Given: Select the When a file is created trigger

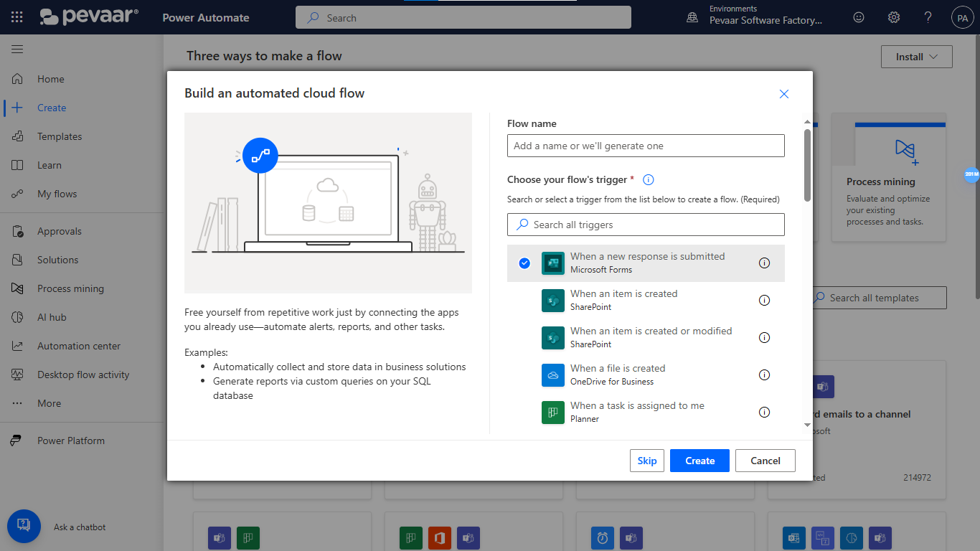Looking at the screenshot, I should (646, 375).
